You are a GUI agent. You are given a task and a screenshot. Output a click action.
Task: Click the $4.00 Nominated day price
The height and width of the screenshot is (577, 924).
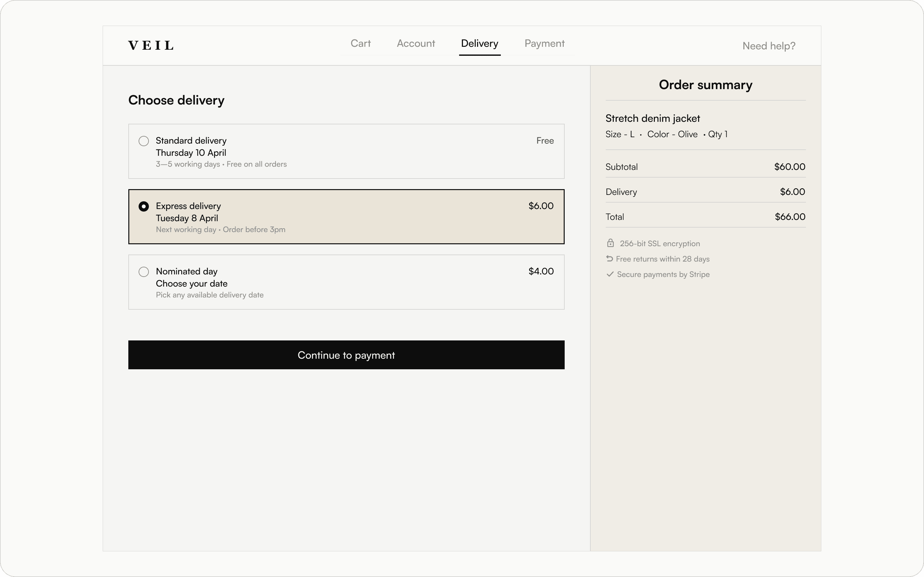click(x=541, y=271)
